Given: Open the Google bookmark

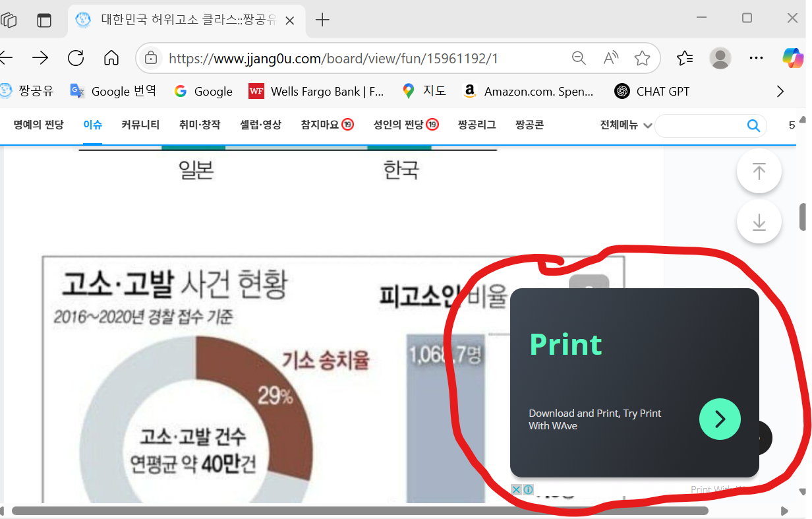Looking at the screenshot, I should point(203,91).
